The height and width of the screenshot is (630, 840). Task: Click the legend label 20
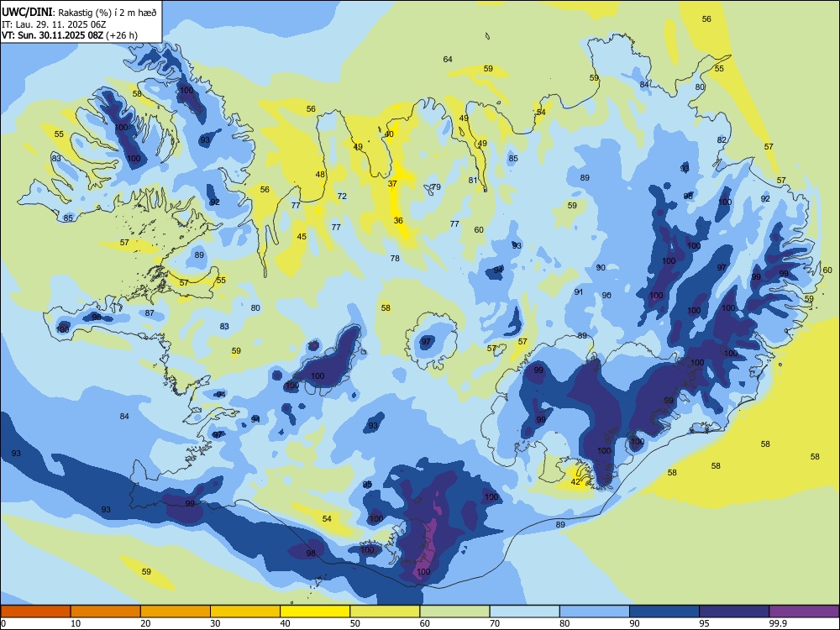[145, 623]
